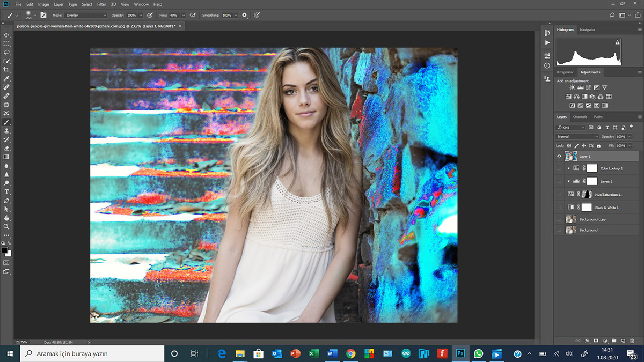Add a Brightness/Contrast adjustment
The image size is (644, 362).
tap(572, 87)
